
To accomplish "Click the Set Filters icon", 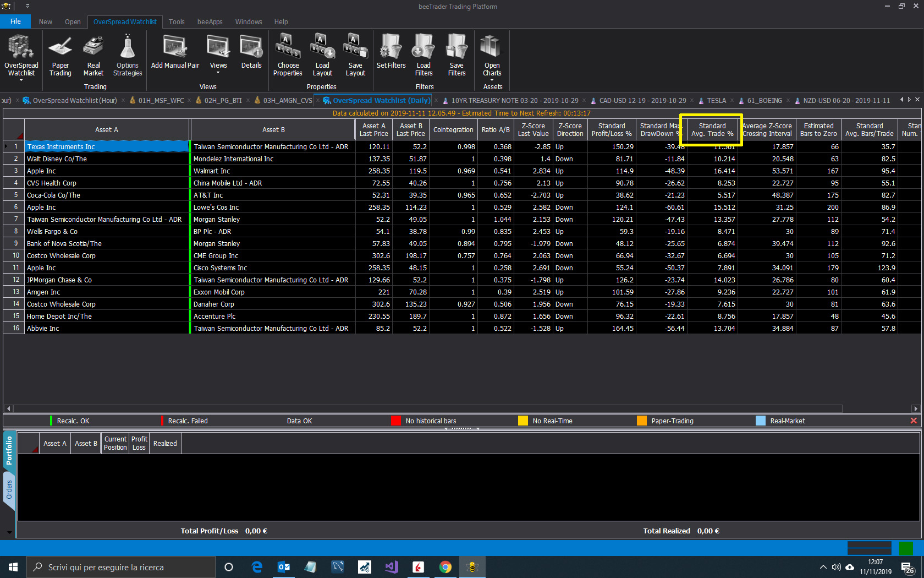I will tap(391, 52).
